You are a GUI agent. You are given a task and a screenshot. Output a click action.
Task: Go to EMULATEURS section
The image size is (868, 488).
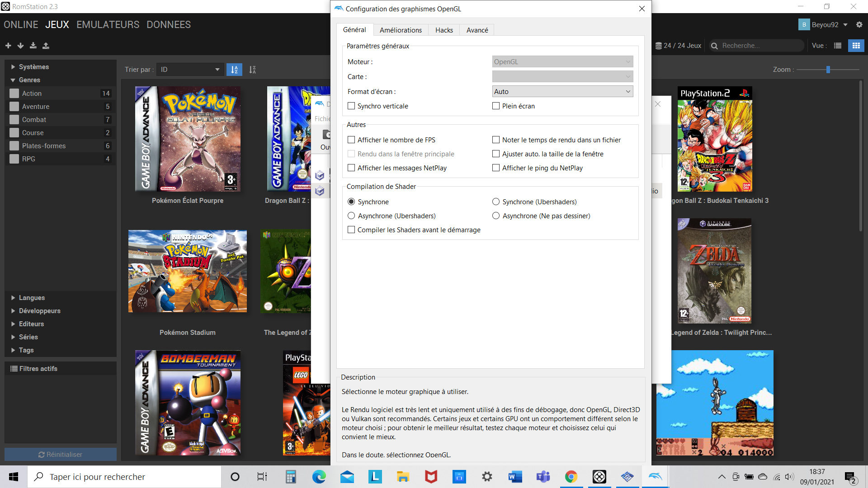(x=108, y=24)
